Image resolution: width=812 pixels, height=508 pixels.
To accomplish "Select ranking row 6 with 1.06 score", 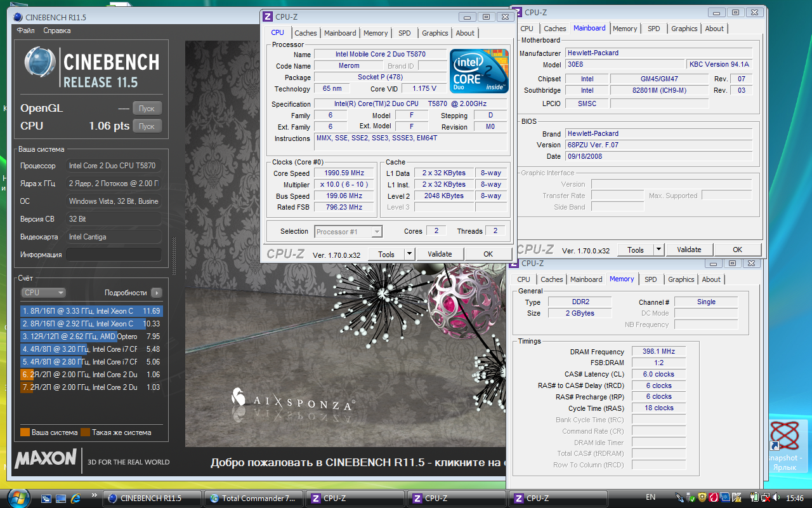I will (91, 375).
